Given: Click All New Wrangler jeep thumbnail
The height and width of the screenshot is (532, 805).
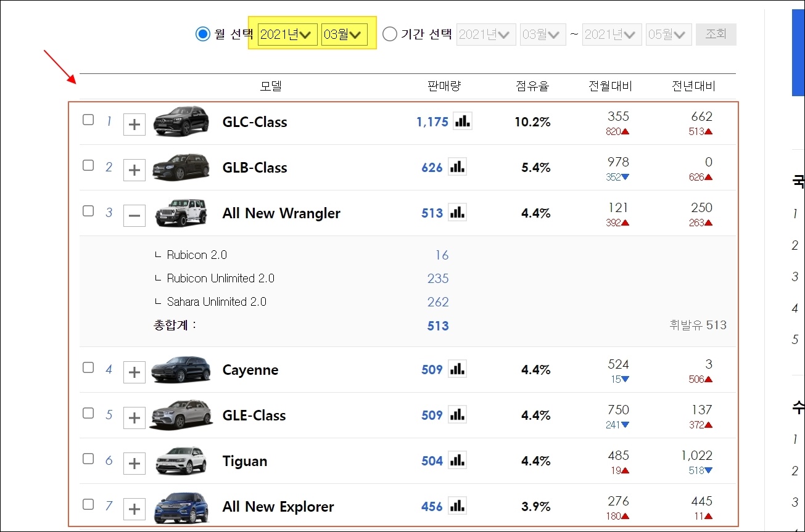Looking at the screenshot, I should (180, 213).
